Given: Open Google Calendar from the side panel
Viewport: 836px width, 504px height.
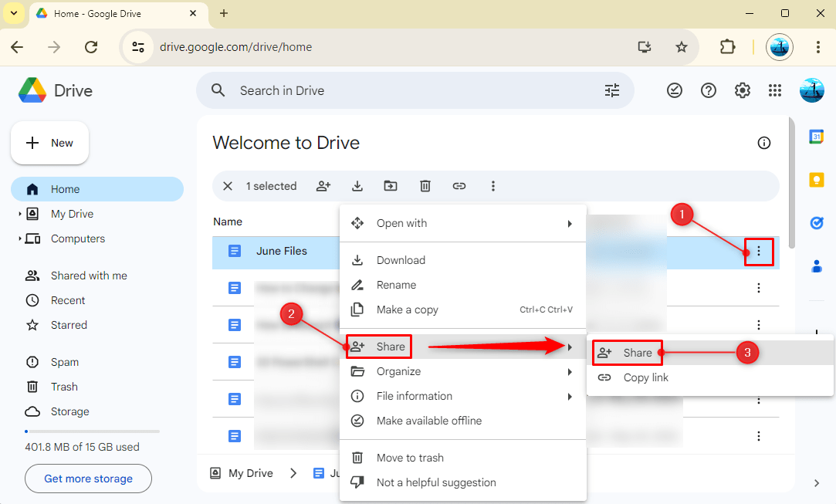Looking at the screenshot, I should click(x=817, y=137).
